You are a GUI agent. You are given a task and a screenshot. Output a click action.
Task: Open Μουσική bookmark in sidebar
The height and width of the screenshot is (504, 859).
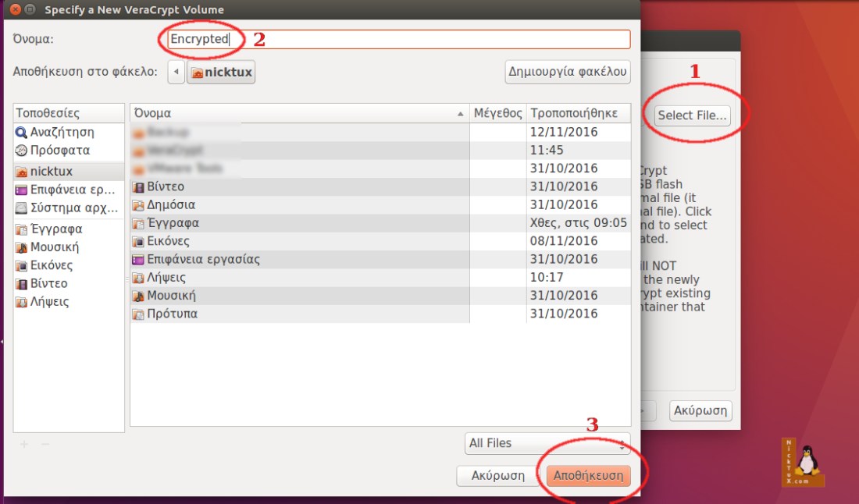point(54,247)
